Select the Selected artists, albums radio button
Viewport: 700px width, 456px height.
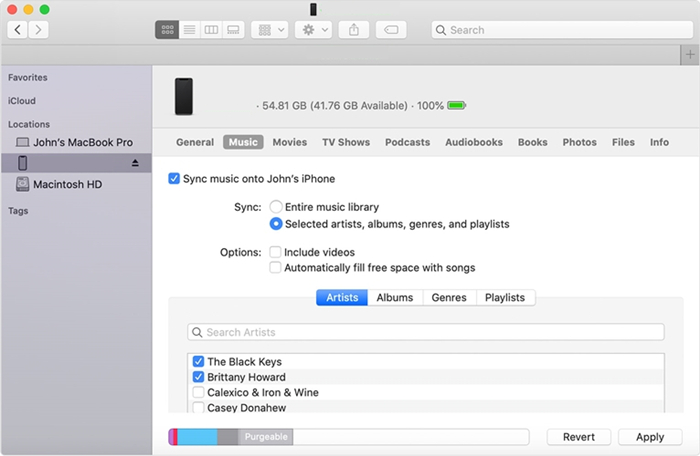(x=276, y=224)
